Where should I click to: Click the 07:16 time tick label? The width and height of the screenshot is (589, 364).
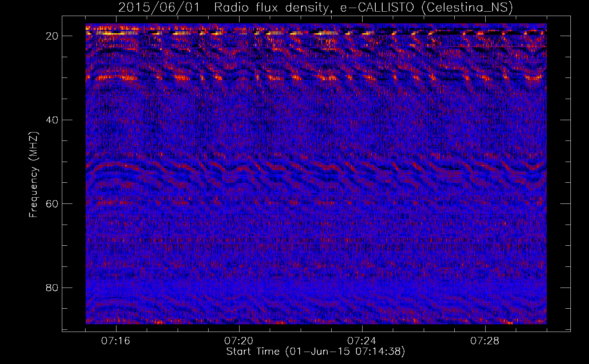click(116, 341)
